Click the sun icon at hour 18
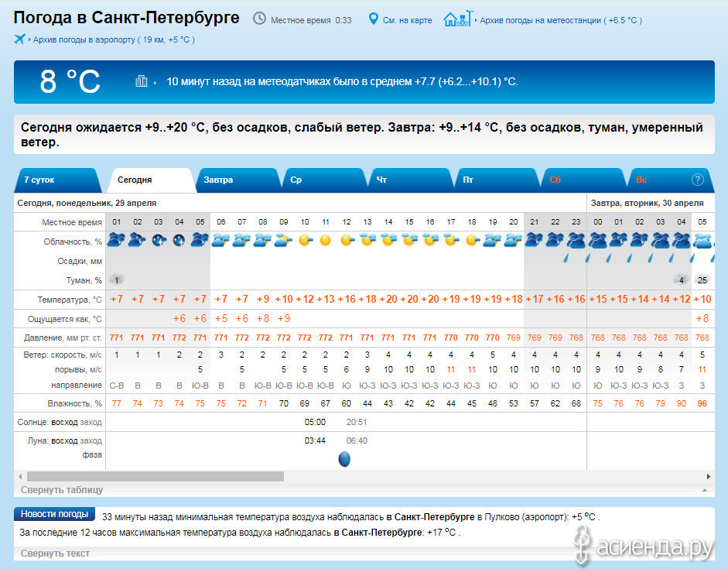The width and height of the screenshot is (728, 569). tap(472, 240)
